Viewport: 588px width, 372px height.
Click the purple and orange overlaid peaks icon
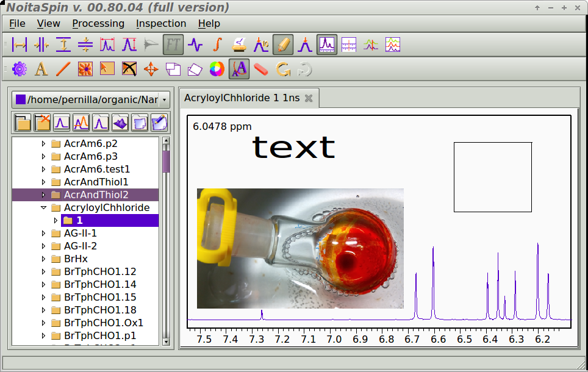[x=81, y=123]
